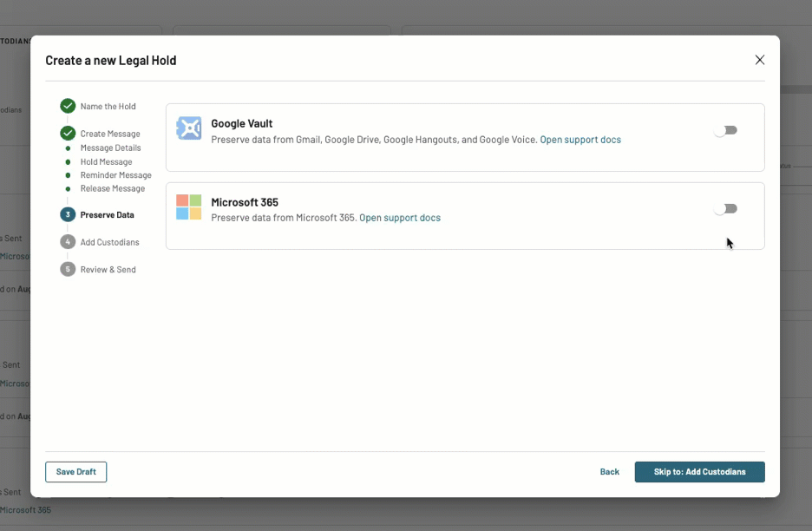
Task: Go to Create Message step
Action: [x=110, y=134]
